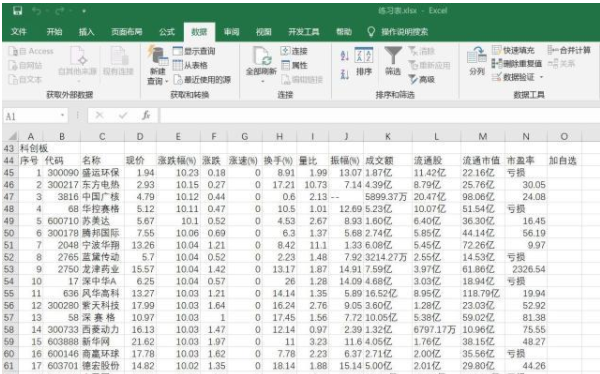This screenshot has height=374, width=600.
Task: Click the cell showing 5899.37万
Action: click(388, 197)
